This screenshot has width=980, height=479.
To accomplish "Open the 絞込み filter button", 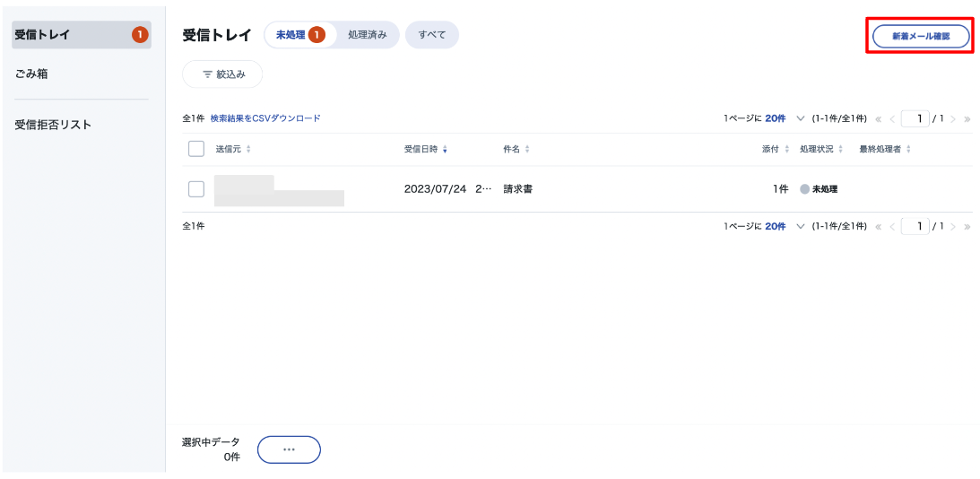I will [x=222, y=74].
